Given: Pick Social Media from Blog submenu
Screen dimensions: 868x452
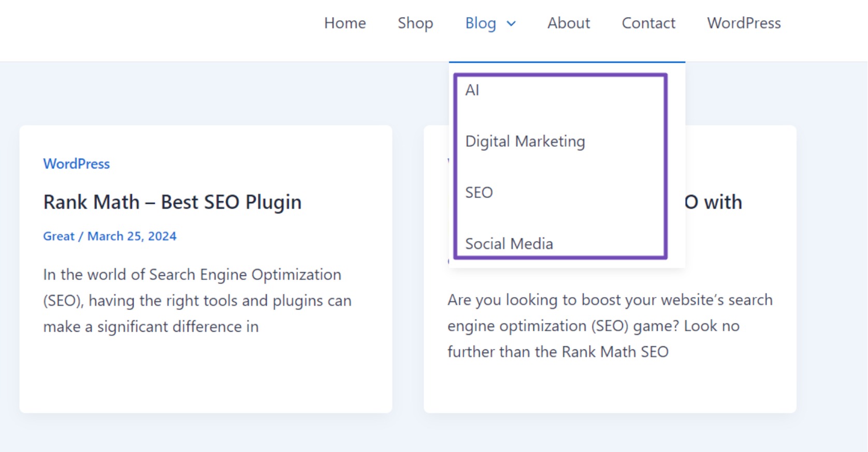Looking at the screenshot, I should pos(509,244).
